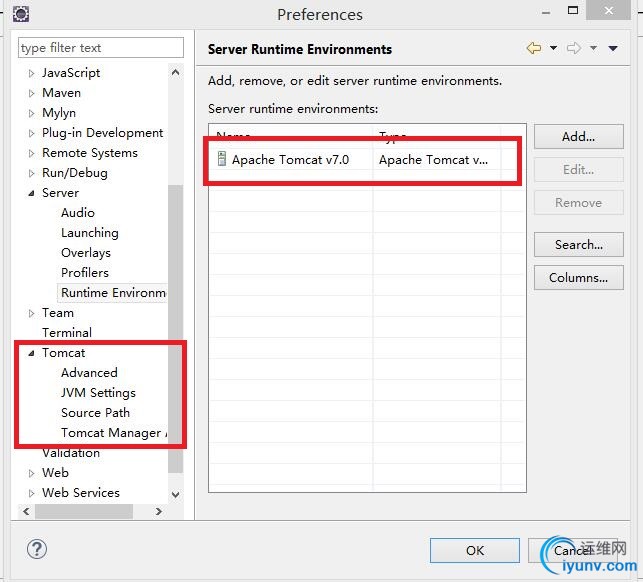Image resolution: width=643 pixels, height=582 pixels.
Task: Open the back history dropdown arrow
Action: pyautogui.click(x=553, y=48)
